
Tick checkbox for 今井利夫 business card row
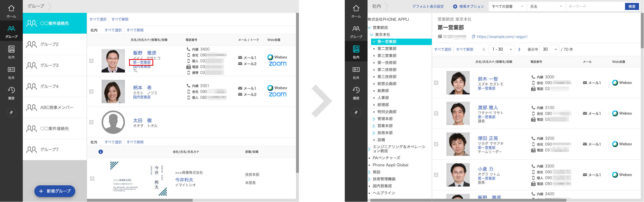(x=92, y=179)
